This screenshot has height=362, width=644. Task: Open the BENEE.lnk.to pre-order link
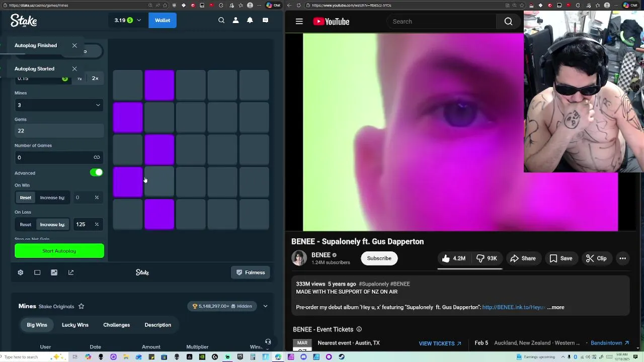513,307
